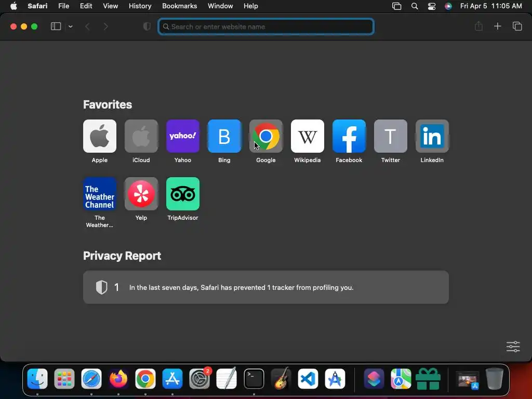Open the Apple favorite

99,136
